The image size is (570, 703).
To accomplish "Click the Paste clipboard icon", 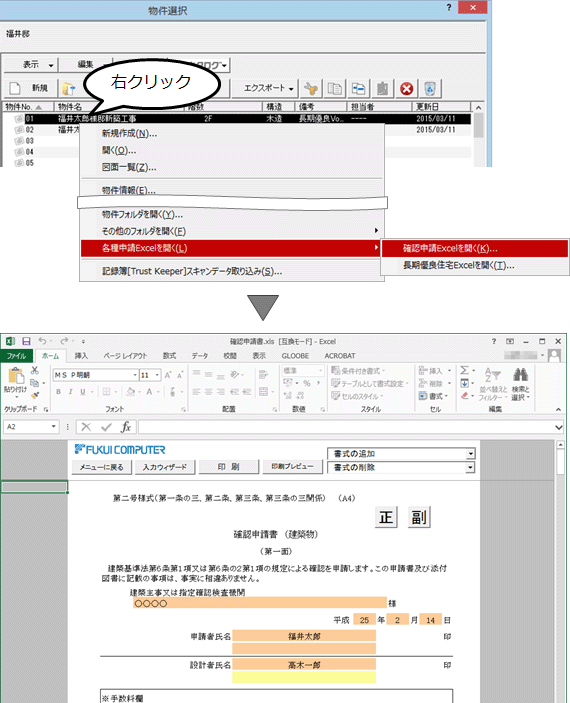I will (x=16, y=377).
